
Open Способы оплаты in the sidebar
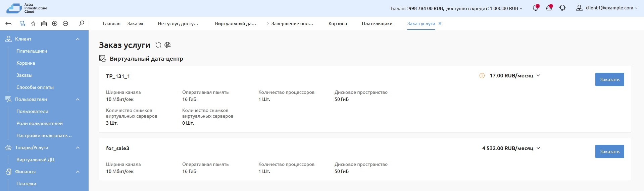click(35, 87)
